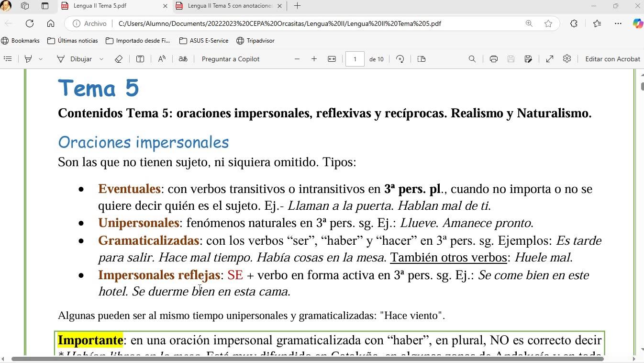Viewport: 644px width, 363px height.
Task: Click Editar con Acrobat button
Action: click(x=612, y=59)
